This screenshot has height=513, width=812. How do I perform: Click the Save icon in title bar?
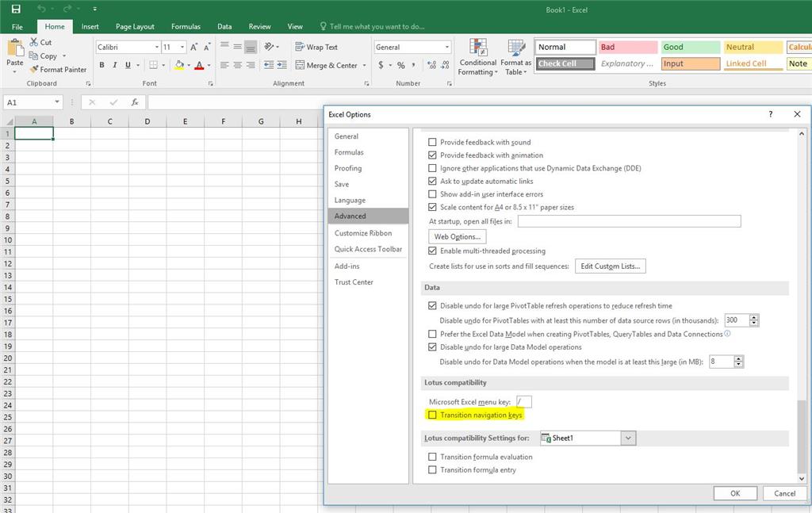click(16, 9)
